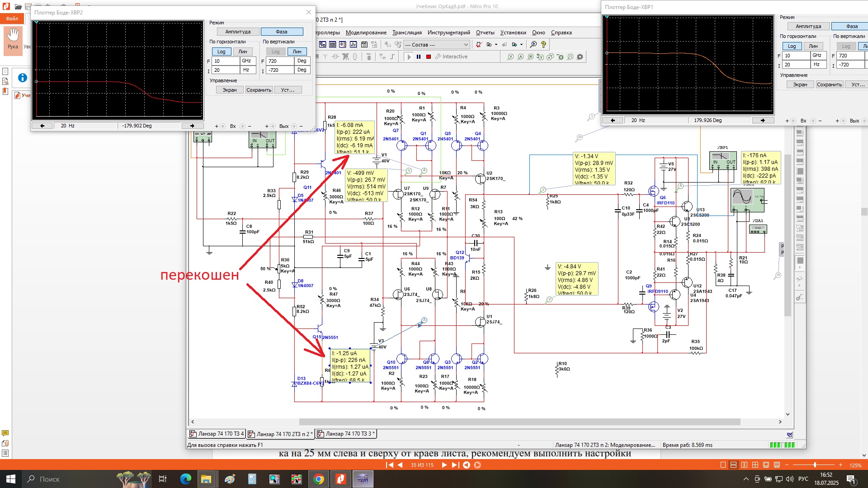Select Амплитуда mode in Боде-XBP2 plotter
This screenshot has height=488, width=868.
[238, 32]
